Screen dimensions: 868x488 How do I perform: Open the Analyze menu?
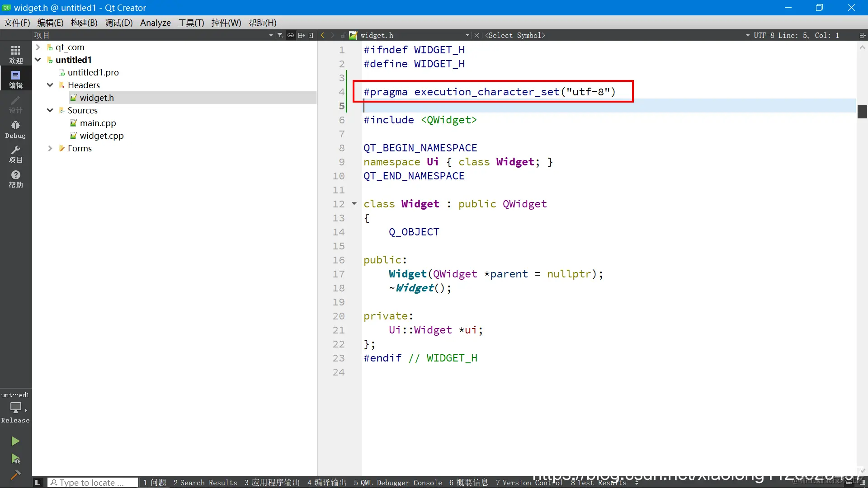[x=155, y=23]
